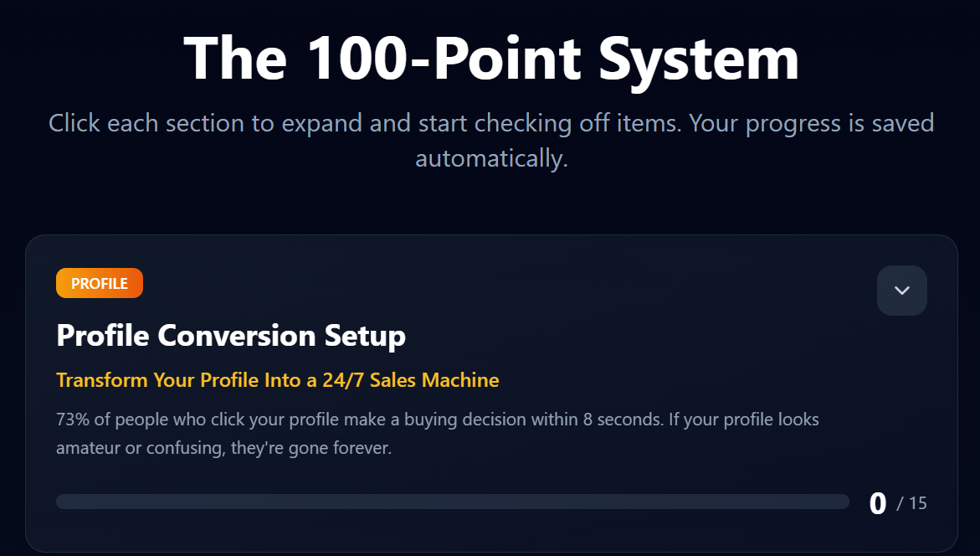The height and width of the screenshot is (556, 980).
Task: Click the word "System" in the title
Action: coord(701,59)
